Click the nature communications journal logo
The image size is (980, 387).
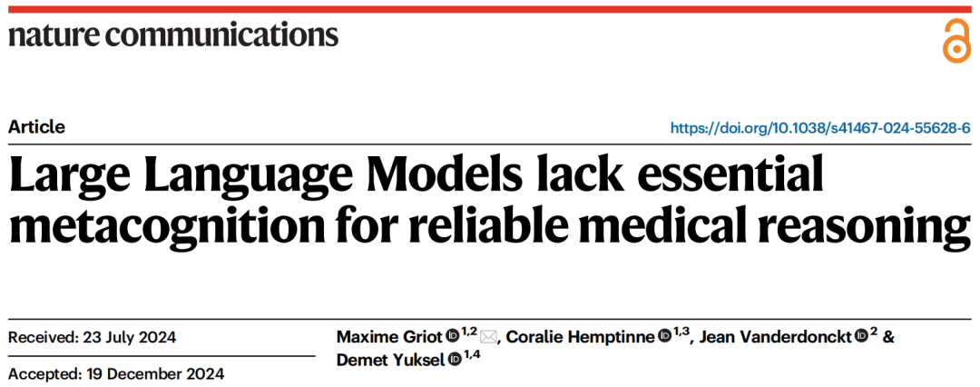coord(173,35)
